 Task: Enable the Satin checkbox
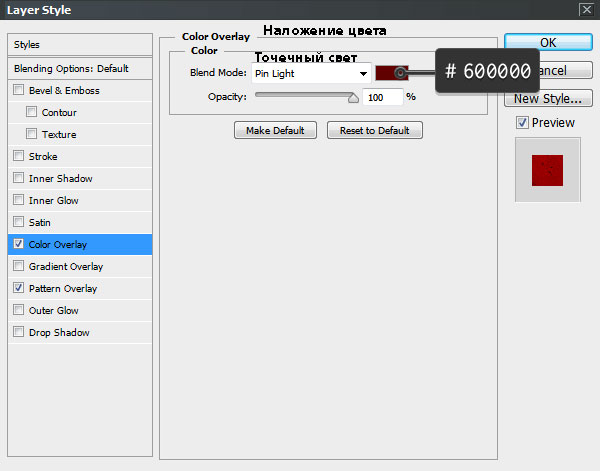point(18,222)
